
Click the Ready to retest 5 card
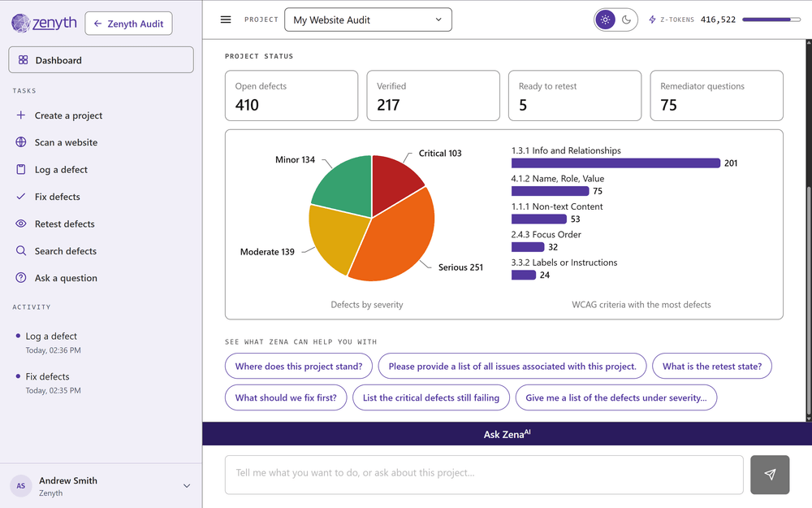[x=575, y=96]
